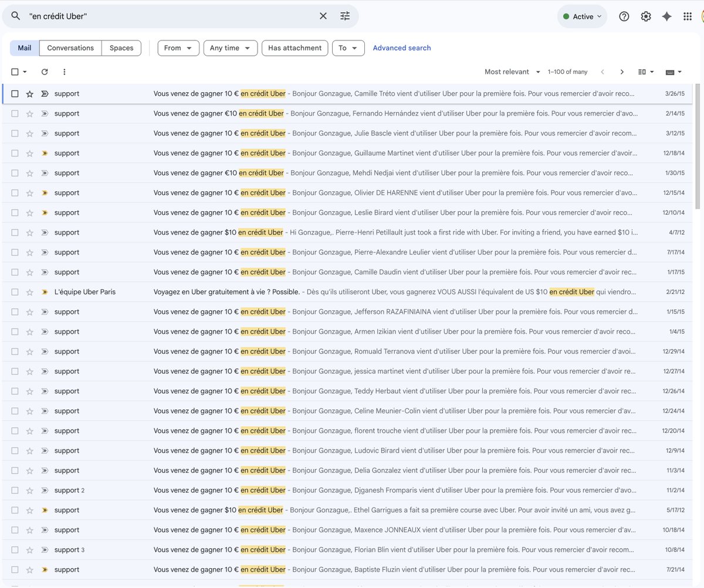Star the Julie Bascle email

tap(30, 133)
